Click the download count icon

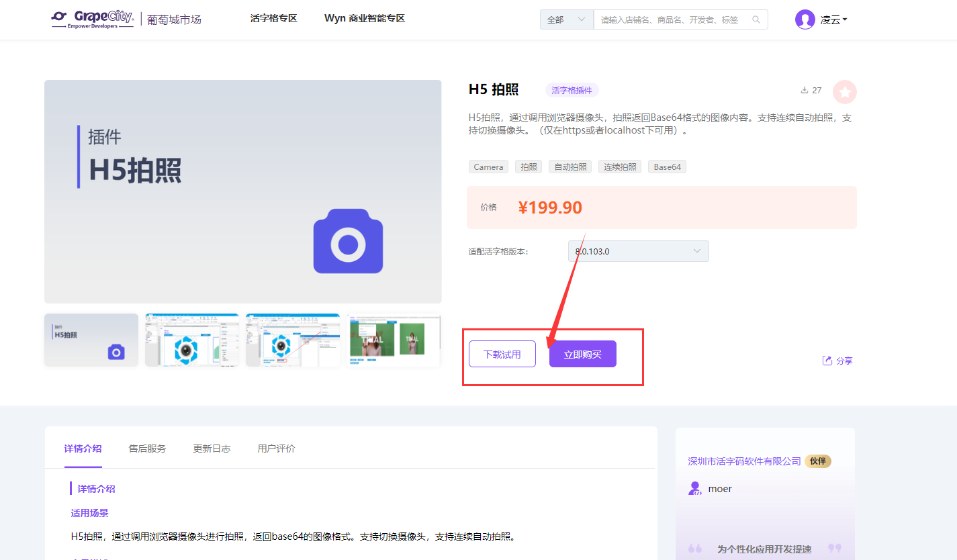805,90
